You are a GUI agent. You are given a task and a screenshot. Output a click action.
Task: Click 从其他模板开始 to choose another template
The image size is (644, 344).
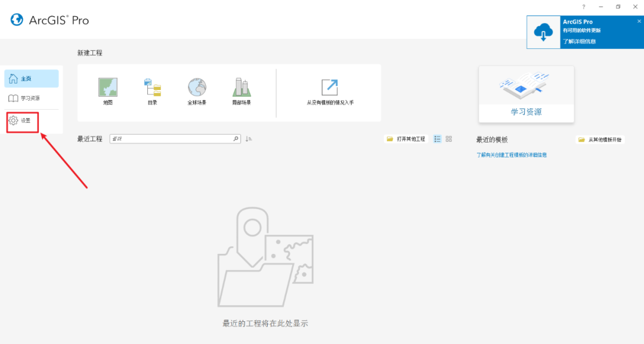point(599,140)
